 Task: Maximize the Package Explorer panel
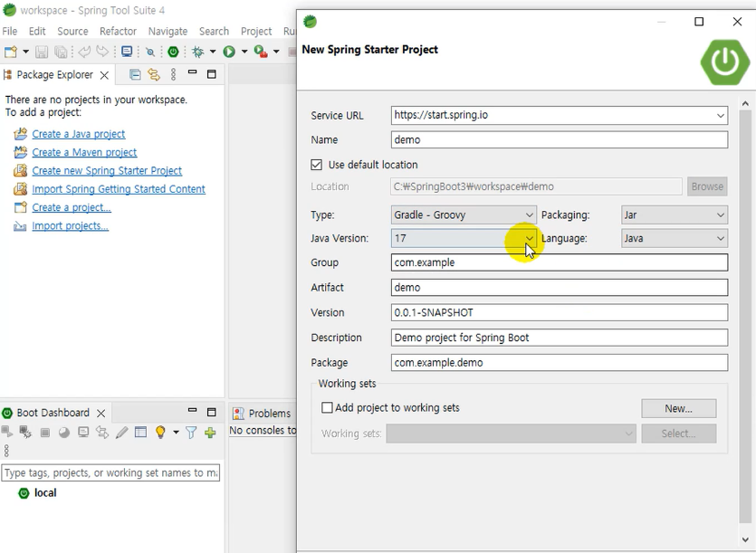tap(211, 74)
